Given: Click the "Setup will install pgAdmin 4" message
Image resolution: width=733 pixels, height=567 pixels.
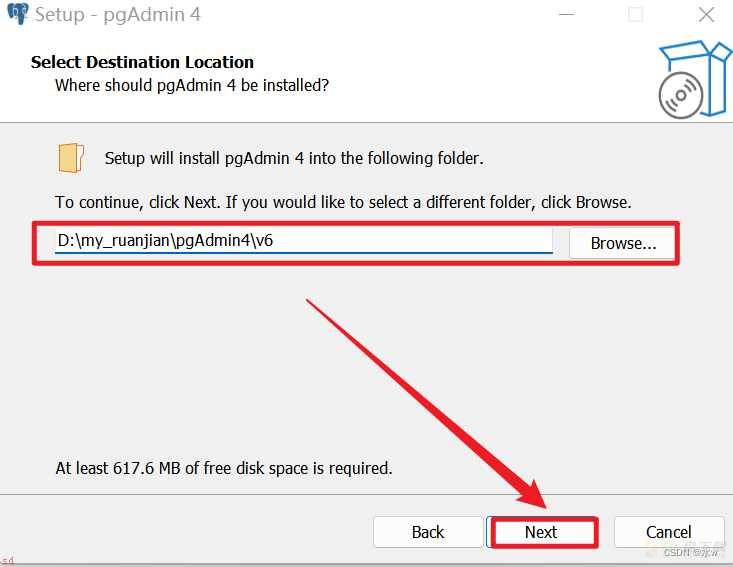Looking at the screenshot, I should point(294,158).
